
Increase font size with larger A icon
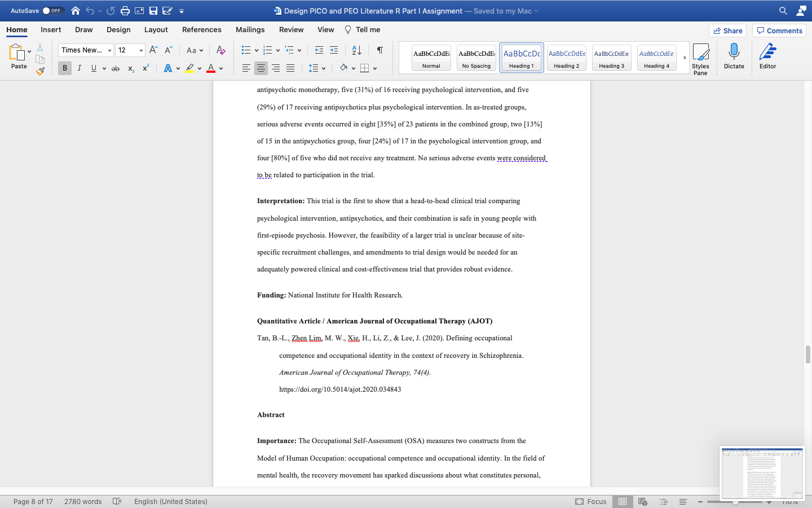point(153,50)
